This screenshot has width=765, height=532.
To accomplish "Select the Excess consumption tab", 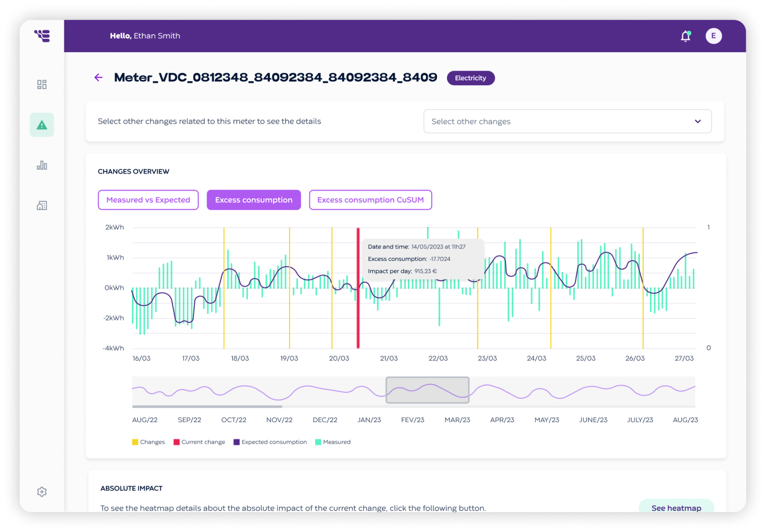I will click(x=254, y=200).
